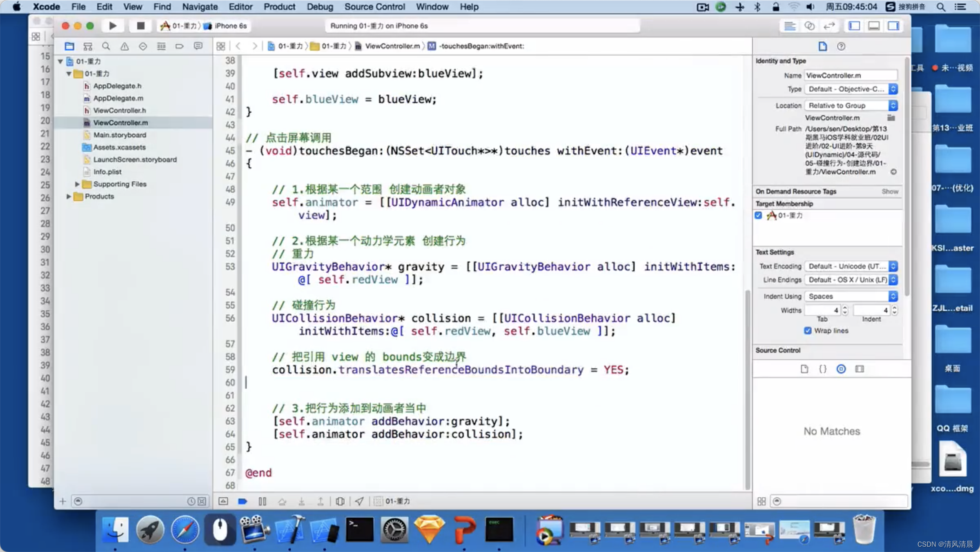Open the Product menu
Screen dimensions: 980x552
pyautogui.click(x=279, y=7)
